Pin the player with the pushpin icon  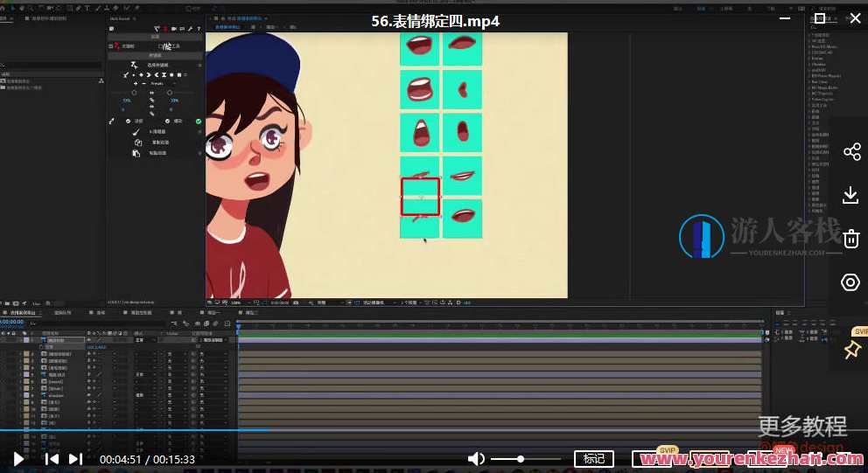pos(851,350)
